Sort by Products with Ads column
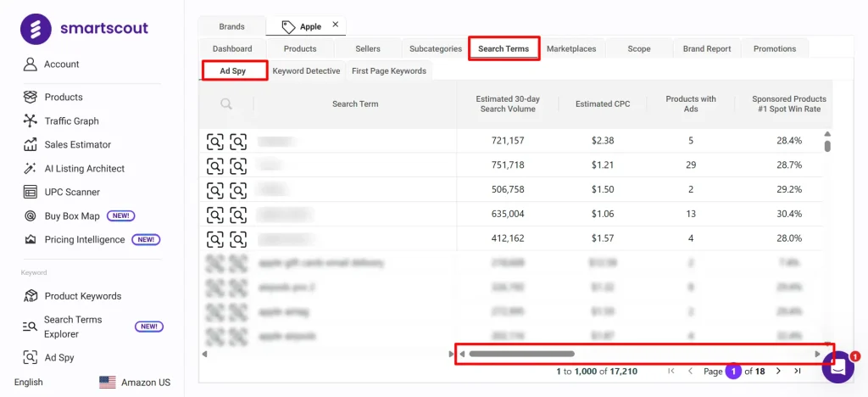This screenshot has width=868, height=397. click(x=691, y=104)
